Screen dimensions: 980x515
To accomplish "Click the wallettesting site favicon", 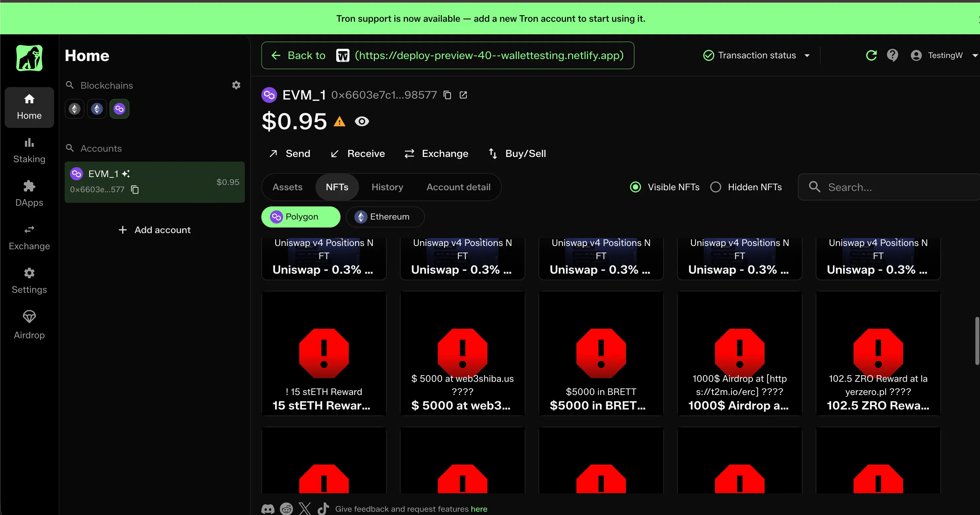I will point(343,55).
